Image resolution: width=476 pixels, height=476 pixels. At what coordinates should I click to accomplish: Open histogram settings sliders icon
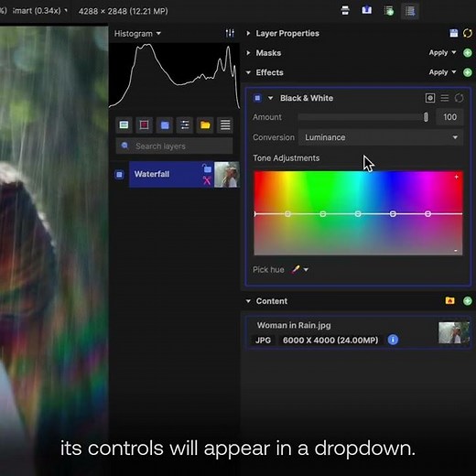[x=230, y=33]
